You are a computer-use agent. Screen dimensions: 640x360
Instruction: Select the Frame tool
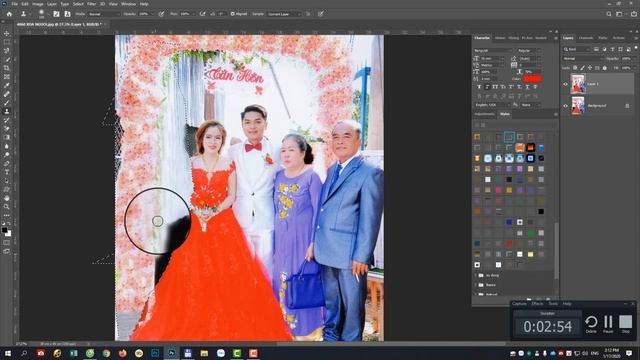click(x=7, y=76)
